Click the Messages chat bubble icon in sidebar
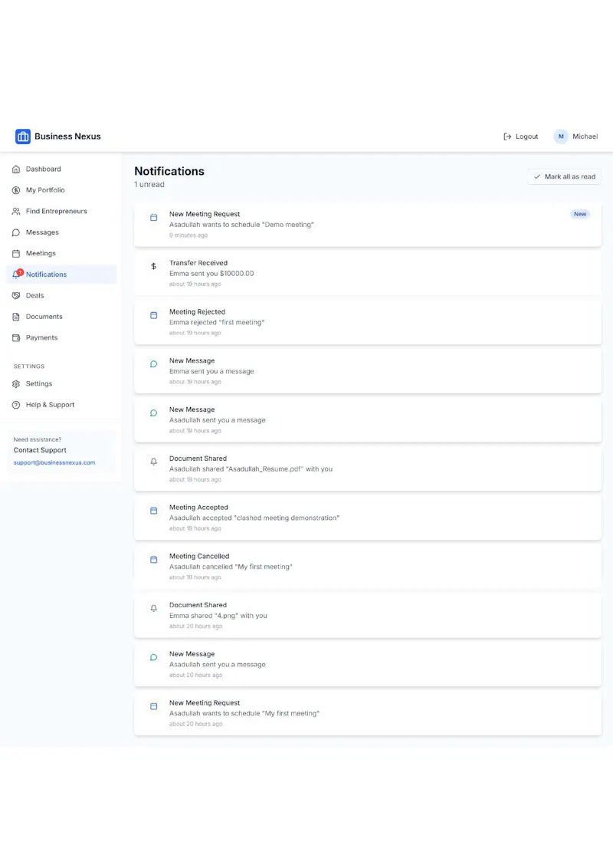Viewport: 613px width, 868px height. coord(16,232)
